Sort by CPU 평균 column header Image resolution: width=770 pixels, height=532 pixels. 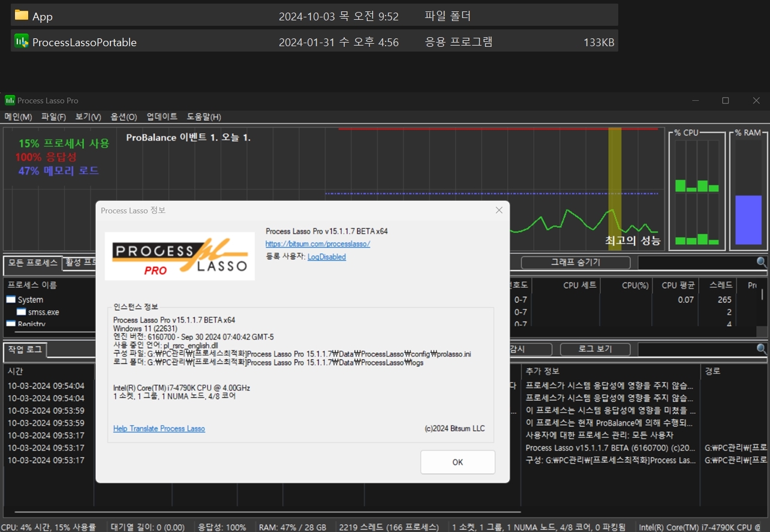point(678,285)
